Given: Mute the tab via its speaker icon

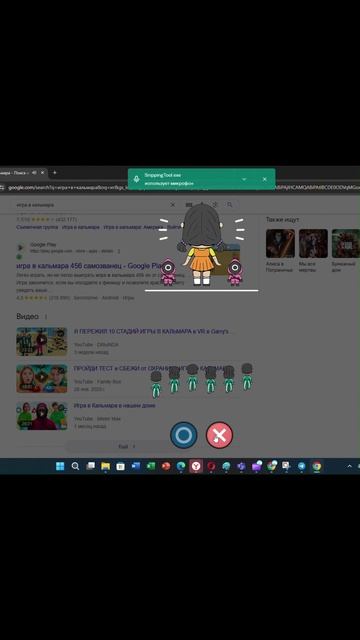Looking at the screenshot, I should 34,173.
